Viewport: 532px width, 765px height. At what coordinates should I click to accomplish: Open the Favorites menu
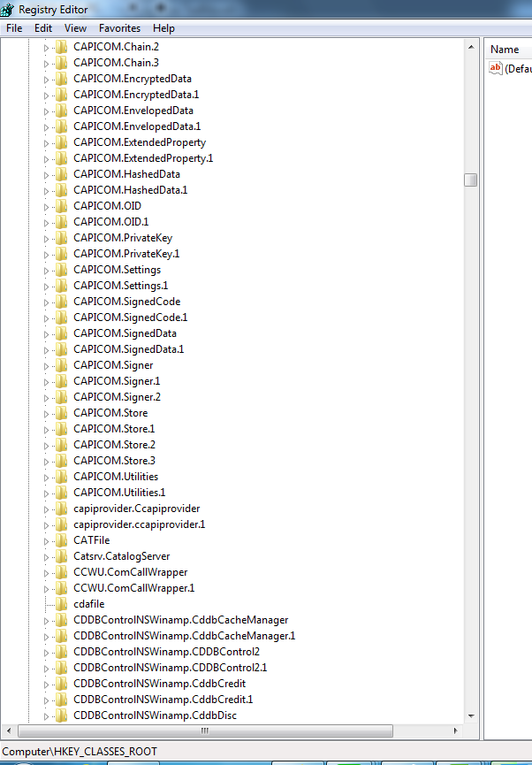tap(119, 28)
